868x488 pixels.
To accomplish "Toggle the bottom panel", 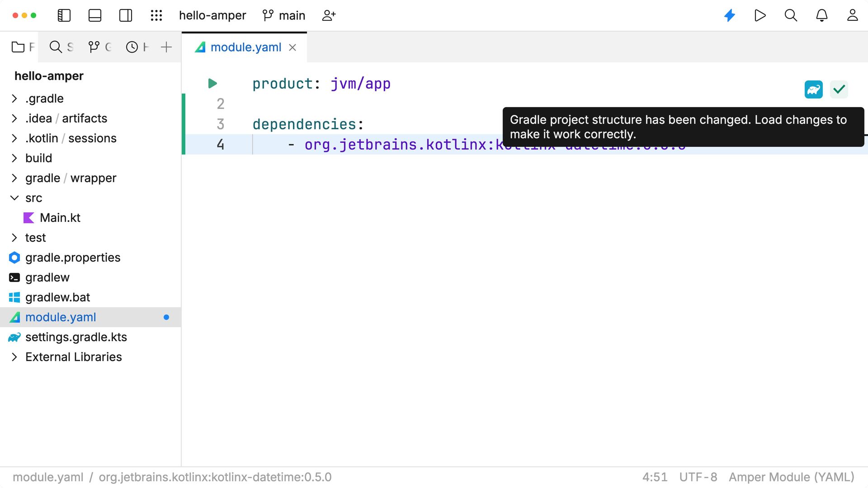I will pos(95,15).
